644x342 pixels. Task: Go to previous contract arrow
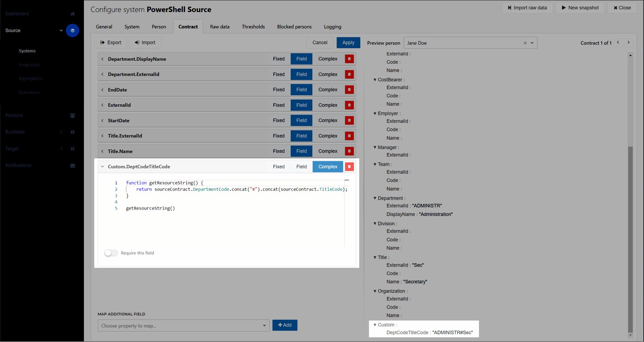tap(618, 43)
